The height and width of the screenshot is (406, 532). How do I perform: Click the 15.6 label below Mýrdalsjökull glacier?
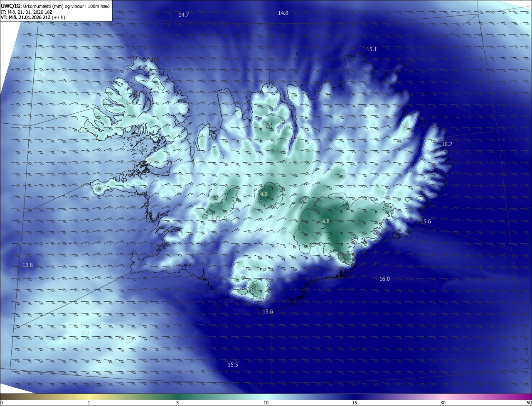pyautogui.click(x=268, y=311)
